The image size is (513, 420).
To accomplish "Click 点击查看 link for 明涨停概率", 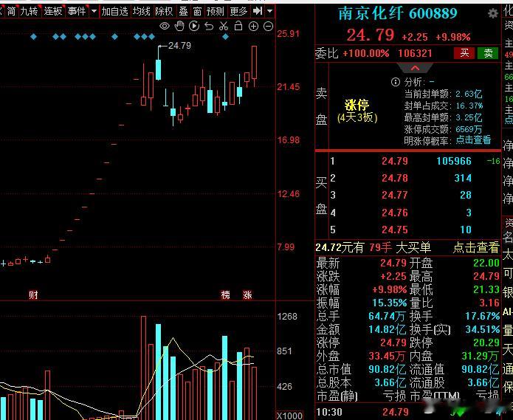I will coord(473,140).
